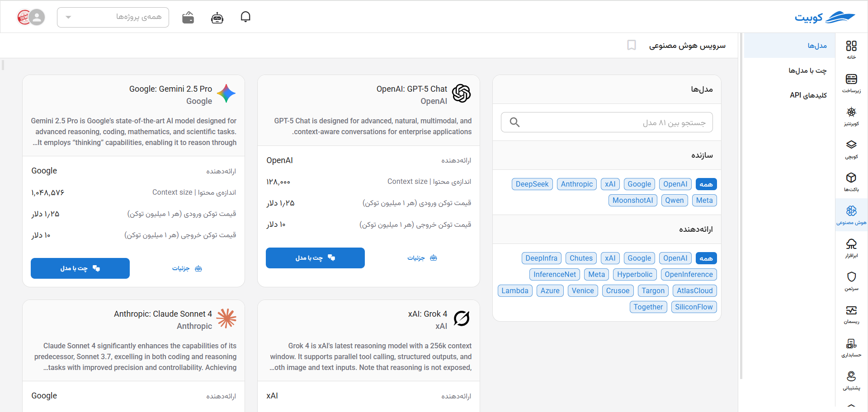Open Chat with models (چت با مدل‌ها) menu item
The height and width of the screenshot is (412, 868).
click(807, 70)
